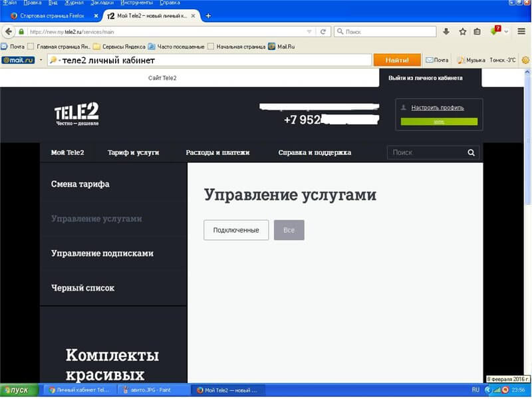Open the Закладки menu
The width and height of the screenshot is (532, 399).
[102, 3]
